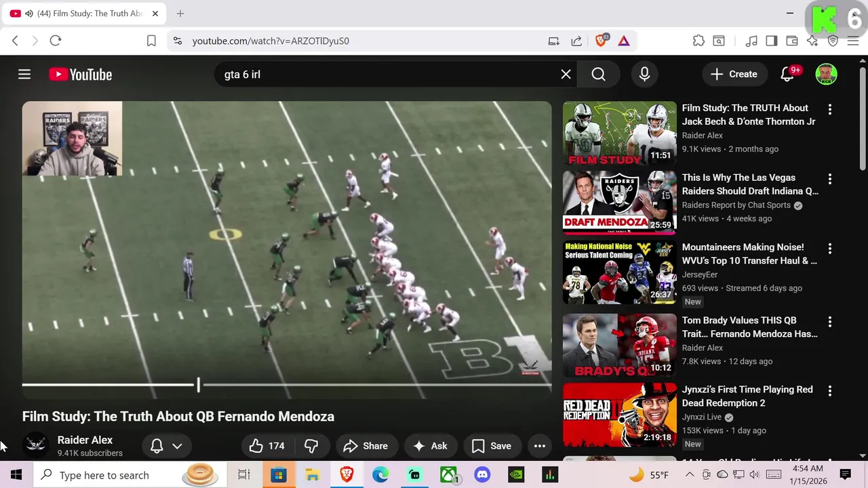Select the Film Study YouTube tab

[83, 14]
